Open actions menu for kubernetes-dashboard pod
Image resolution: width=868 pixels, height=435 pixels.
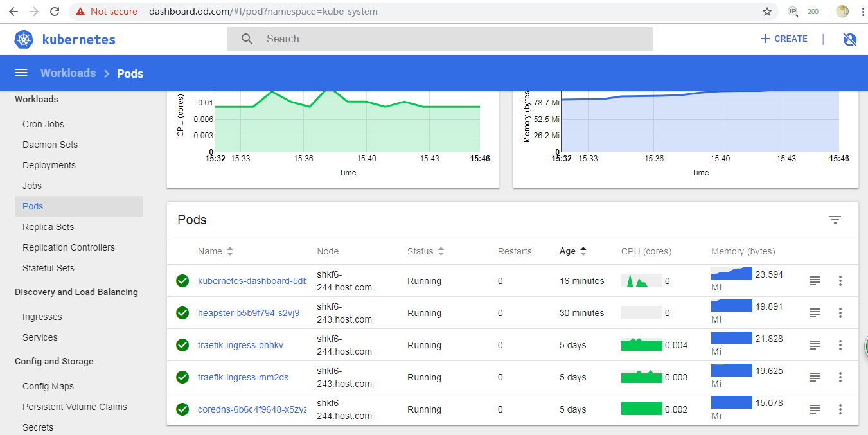coord(840,281)
